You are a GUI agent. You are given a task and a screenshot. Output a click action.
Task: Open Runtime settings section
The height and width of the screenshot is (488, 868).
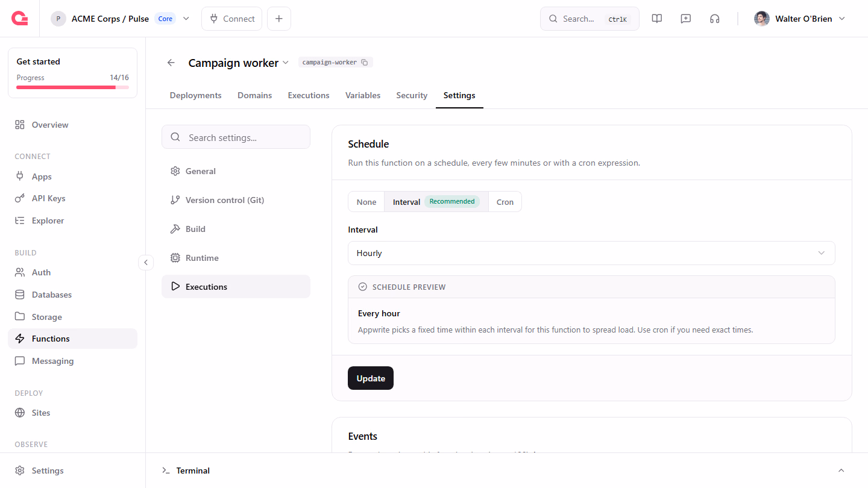tap(236, 258)
